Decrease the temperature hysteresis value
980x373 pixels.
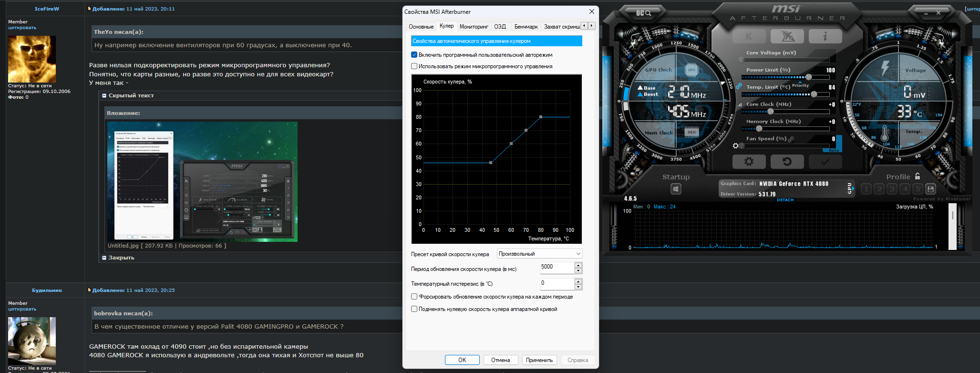(x=578, y=287)
